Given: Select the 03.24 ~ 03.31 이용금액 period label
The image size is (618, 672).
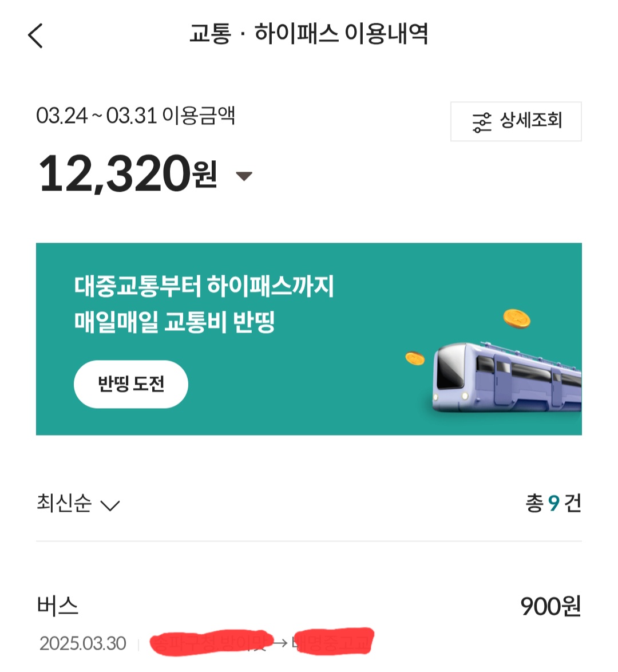Looking at the screenshot, I should coord(136,116).
